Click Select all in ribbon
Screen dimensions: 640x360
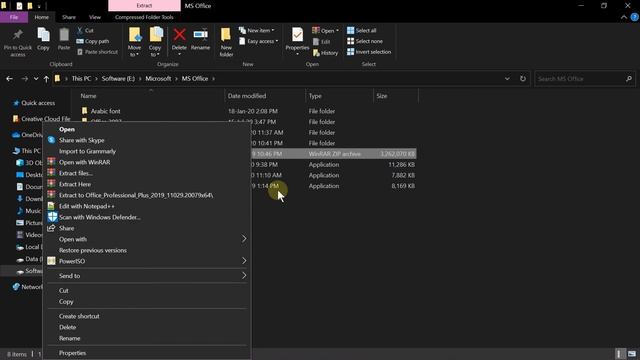362,31
